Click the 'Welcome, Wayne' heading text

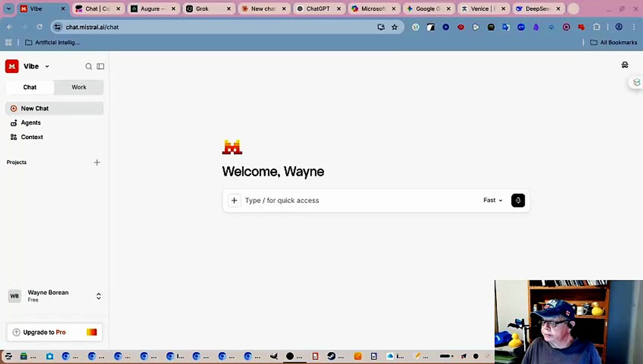(x=273, y=171)
